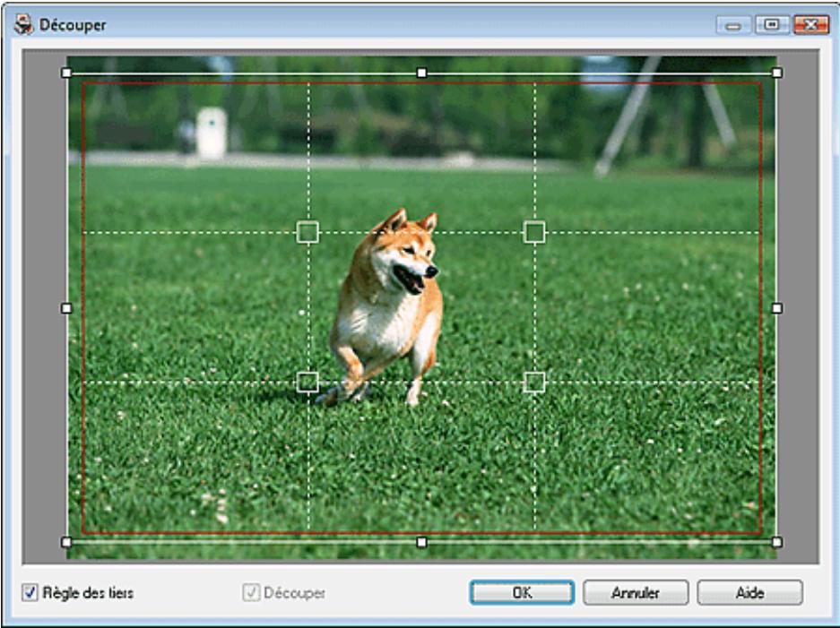
Task: Open help with the Aide button
Action: [x=749, y=593]
